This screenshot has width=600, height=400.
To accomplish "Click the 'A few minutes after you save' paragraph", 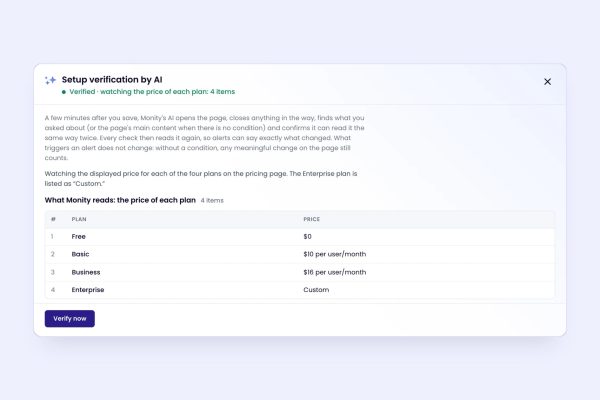I will pyautogui.click(x=204, y=138).
